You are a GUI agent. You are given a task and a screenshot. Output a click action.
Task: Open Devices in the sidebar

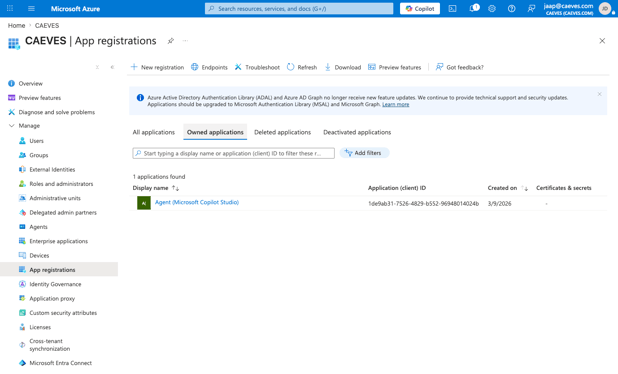coord(34,255)
